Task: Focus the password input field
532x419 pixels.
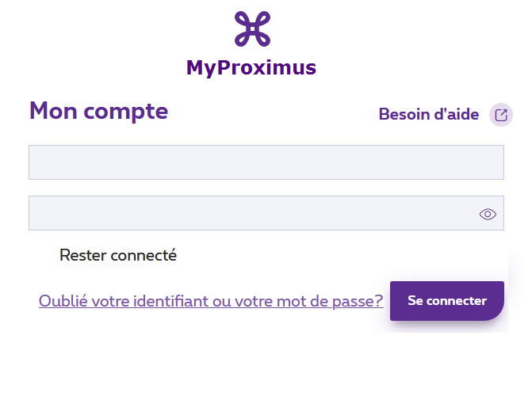Action: (x=266, y=213)
